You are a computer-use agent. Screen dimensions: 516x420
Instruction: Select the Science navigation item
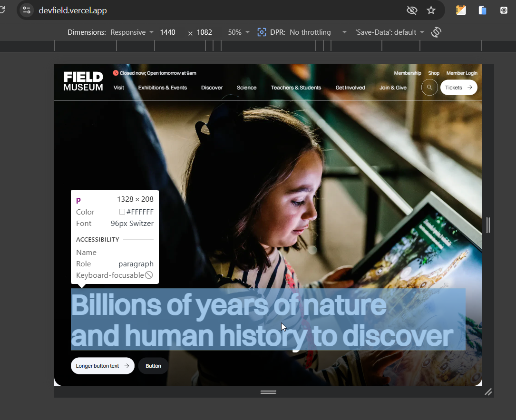pos(246,88)
